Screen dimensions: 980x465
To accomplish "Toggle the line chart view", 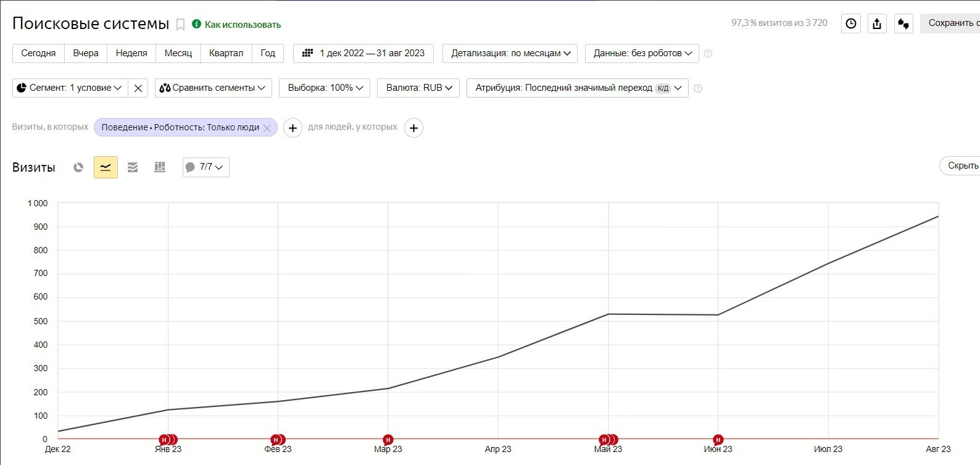I will pos(106,167).
